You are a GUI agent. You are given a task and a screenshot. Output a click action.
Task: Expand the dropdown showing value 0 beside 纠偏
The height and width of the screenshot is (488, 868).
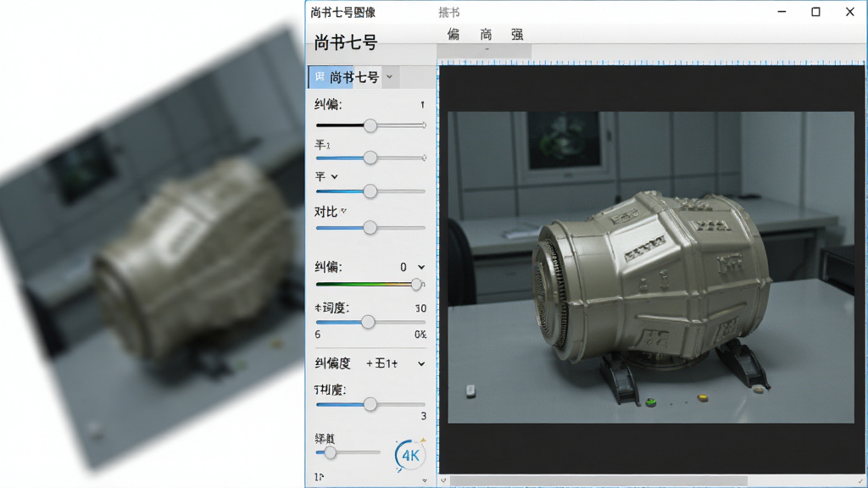(x=421, y=267)
